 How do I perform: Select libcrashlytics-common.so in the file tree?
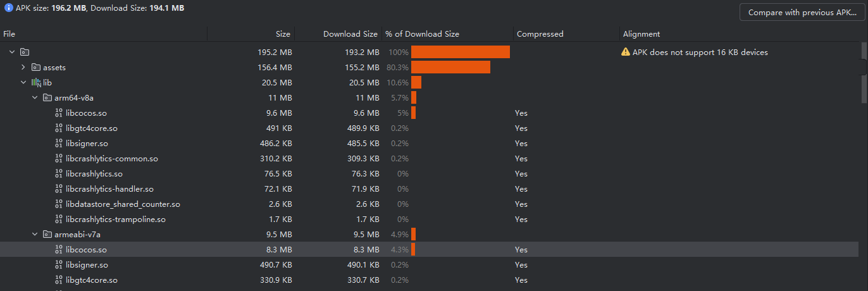111,159
